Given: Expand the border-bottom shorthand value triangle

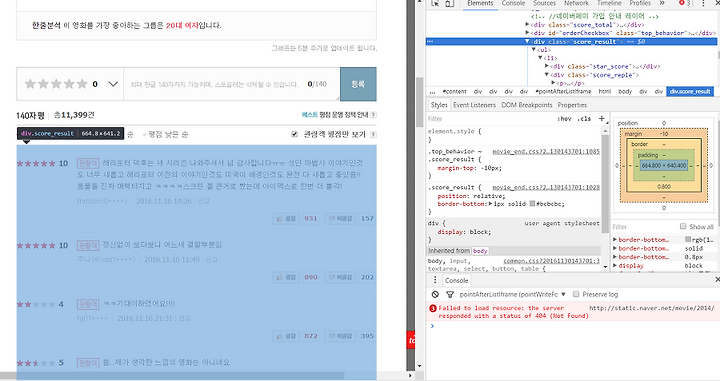Looking at the screenshot, I should [x=490, y=204].
